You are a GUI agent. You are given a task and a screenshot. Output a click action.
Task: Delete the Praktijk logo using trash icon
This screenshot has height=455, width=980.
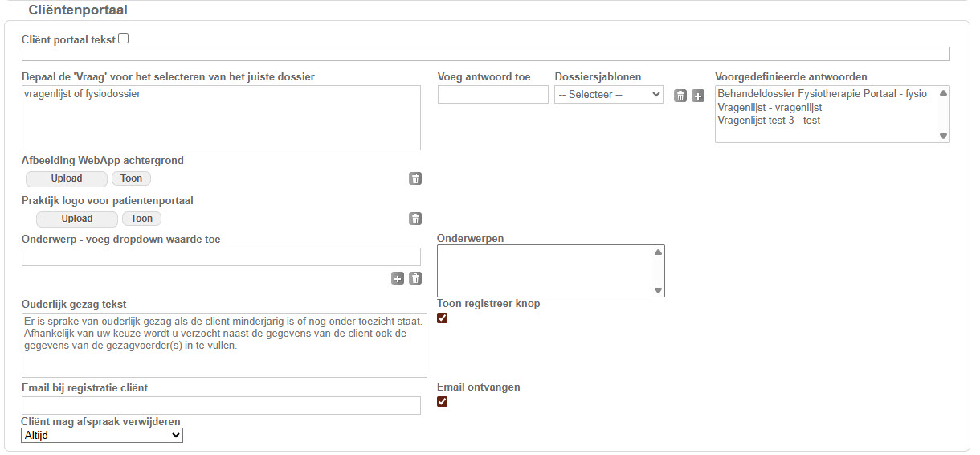[415, 219]
